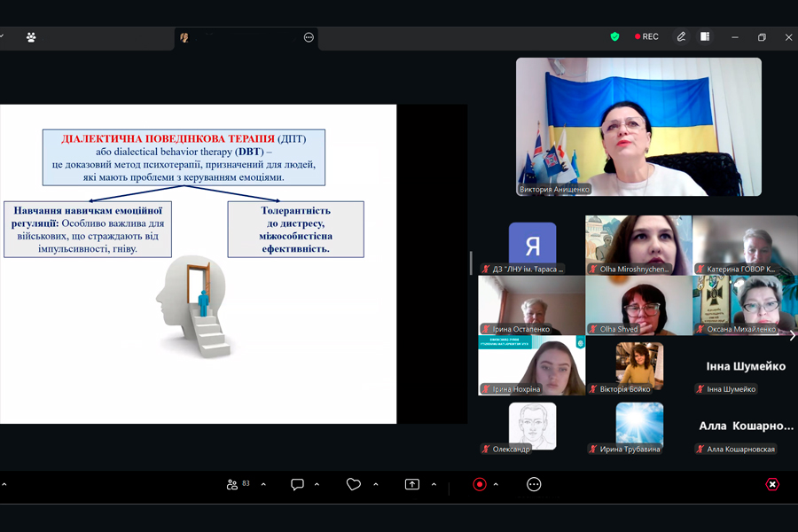798x532 pixels.
Task: Click the heart reactions icon
Action: click(353, 484)
